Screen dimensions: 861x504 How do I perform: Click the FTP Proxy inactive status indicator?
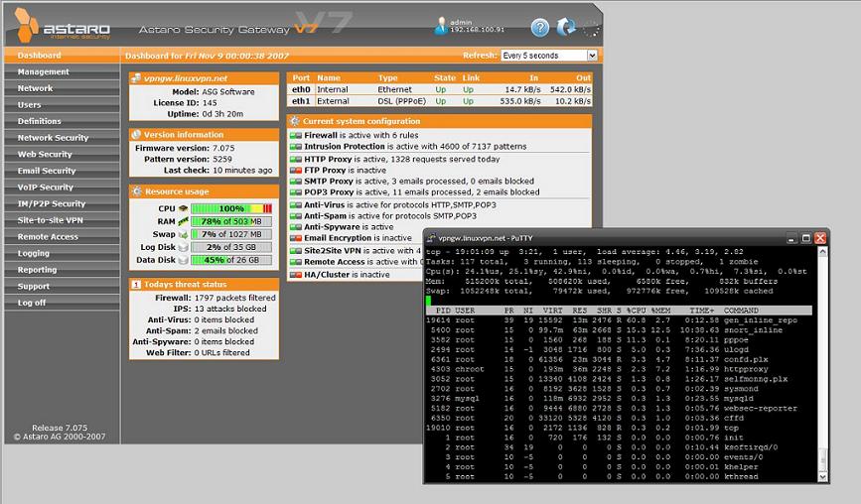point(295,170)
